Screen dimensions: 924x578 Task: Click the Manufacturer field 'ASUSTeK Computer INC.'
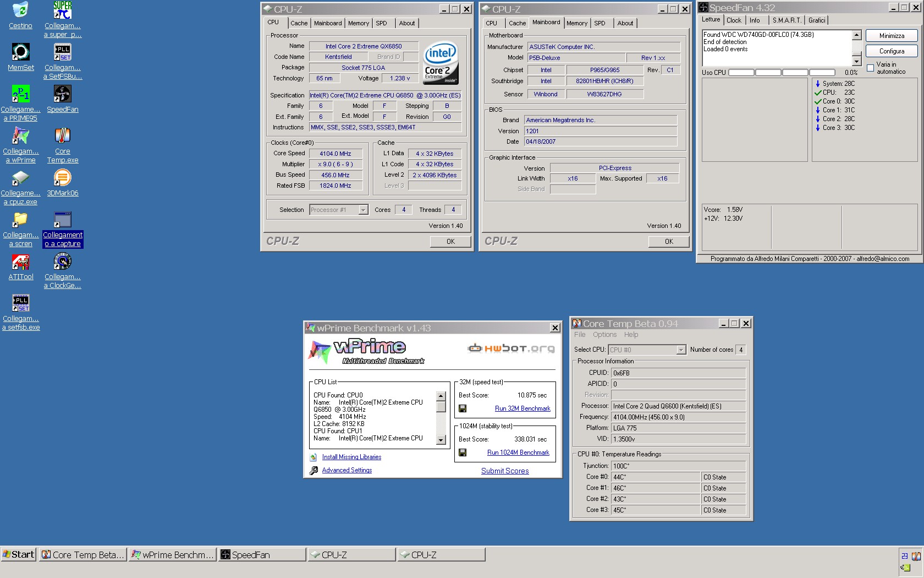604,47
